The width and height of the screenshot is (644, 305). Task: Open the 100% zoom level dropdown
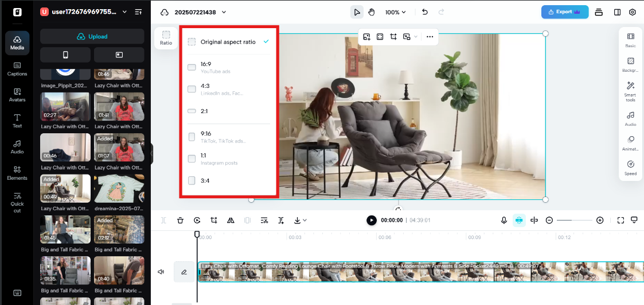pos(396,12)
